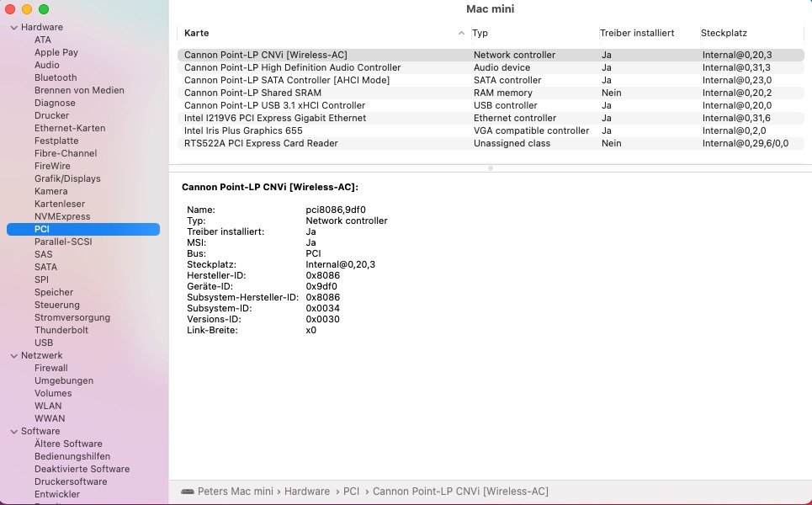Screen dimensions: 812x505
Task: Open Deaktivierte Software entry
Action: 82,470
